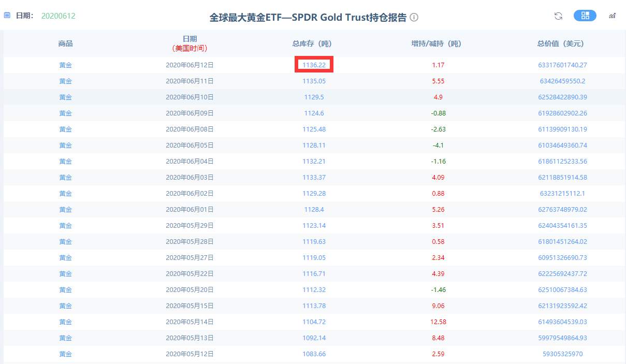Image resolution: width=626 pixels, height=364 pixels.
Task: Click holdings value 1128.4
Action: pos(314,210)
